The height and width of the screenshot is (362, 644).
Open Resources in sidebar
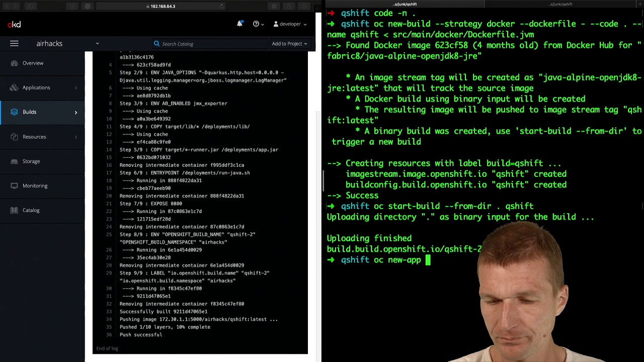point(42,137)
